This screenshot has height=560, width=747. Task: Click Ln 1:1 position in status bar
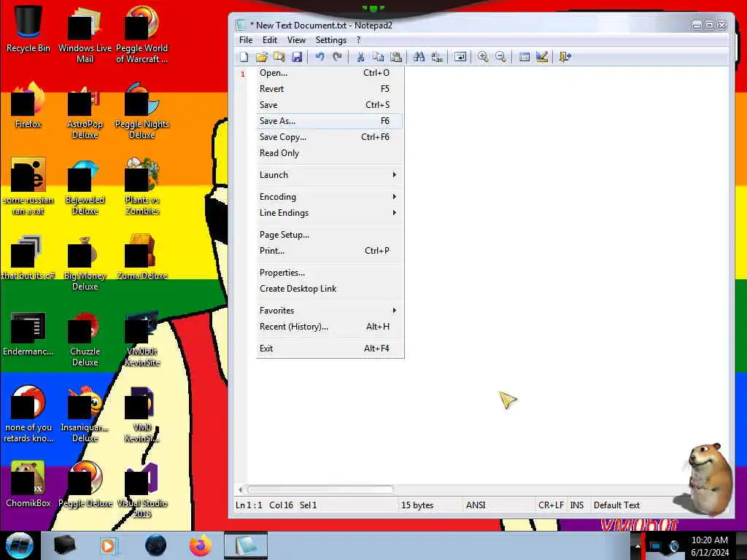tap(249, 505)
